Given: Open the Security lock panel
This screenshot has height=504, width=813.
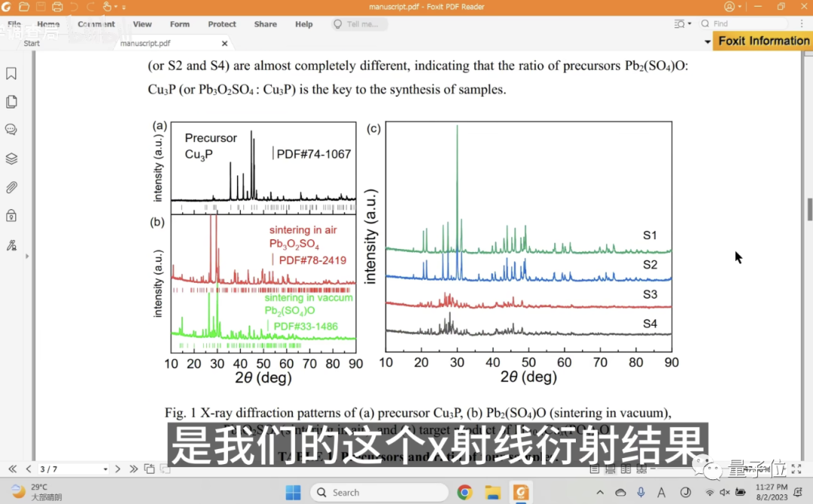Looking at the screenshot, I should [x=11, y=216].
